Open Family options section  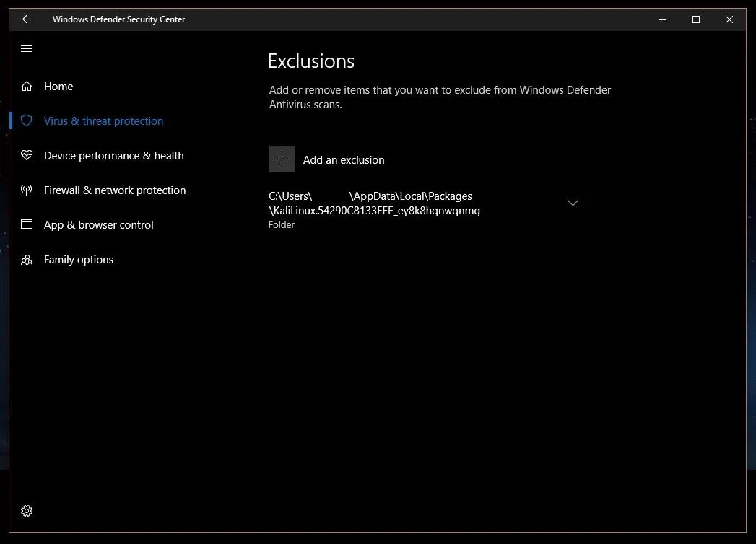coord(79,260)
